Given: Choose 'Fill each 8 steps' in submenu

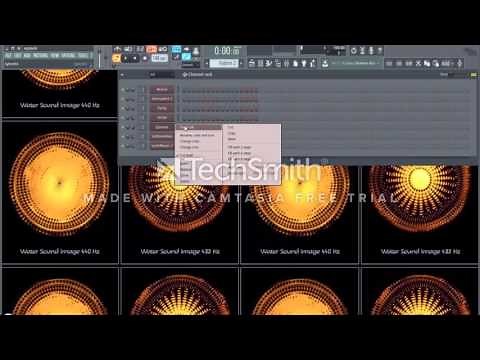Looking at the screenshot, I should click(239, 159).
